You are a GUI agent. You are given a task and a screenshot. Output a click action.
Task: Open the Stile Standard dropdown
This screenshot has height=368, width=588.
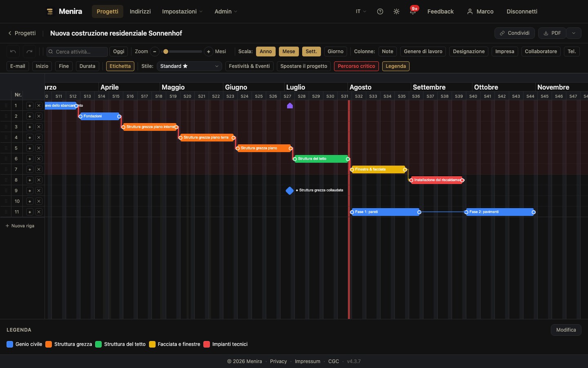tap(189, 66)
